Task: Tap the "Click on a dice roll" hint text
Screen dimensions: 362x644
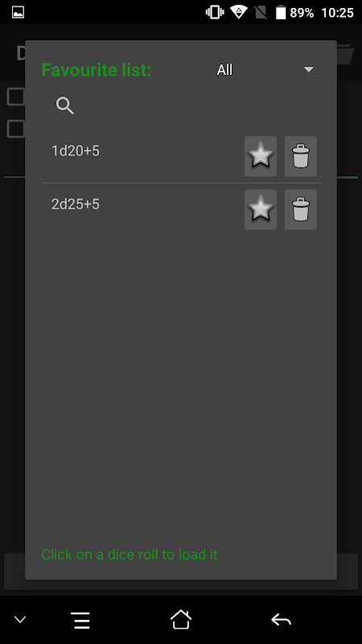Action: point(130,555)
